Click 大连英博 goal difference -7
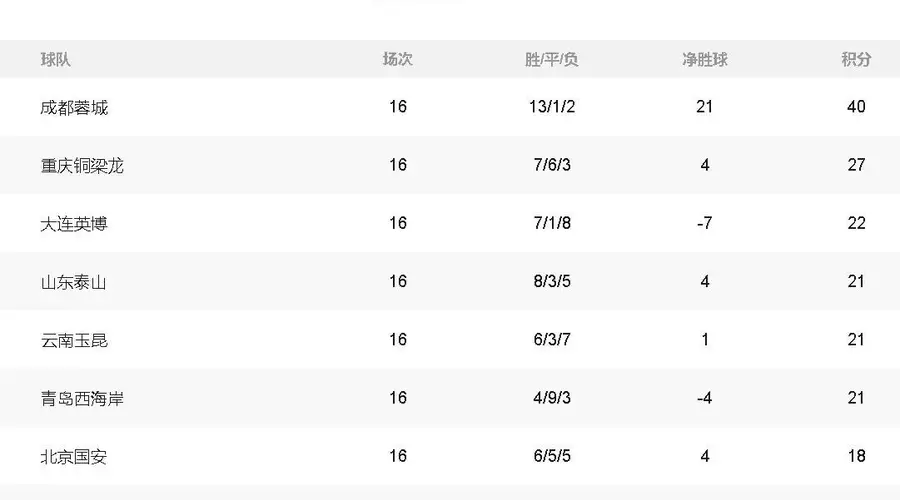The image size is (900, 500). 704,223
